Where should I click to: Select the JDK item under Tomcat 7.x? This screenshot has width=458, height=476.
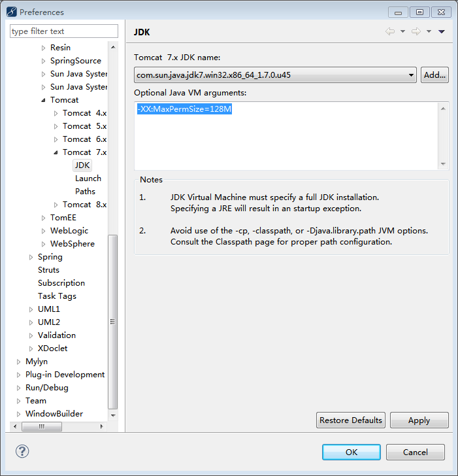[x=82, y=165]
